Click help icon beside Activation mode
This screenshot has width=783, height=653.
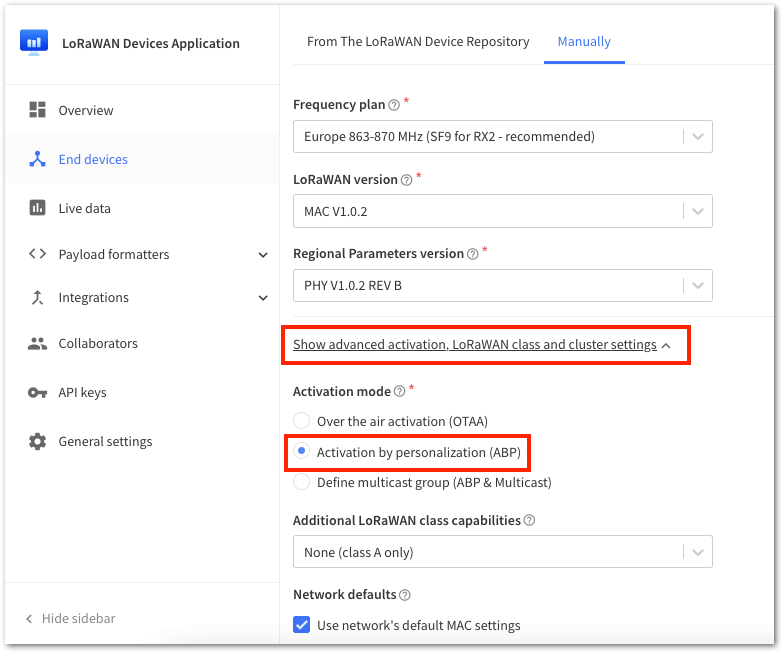(399, 391)
